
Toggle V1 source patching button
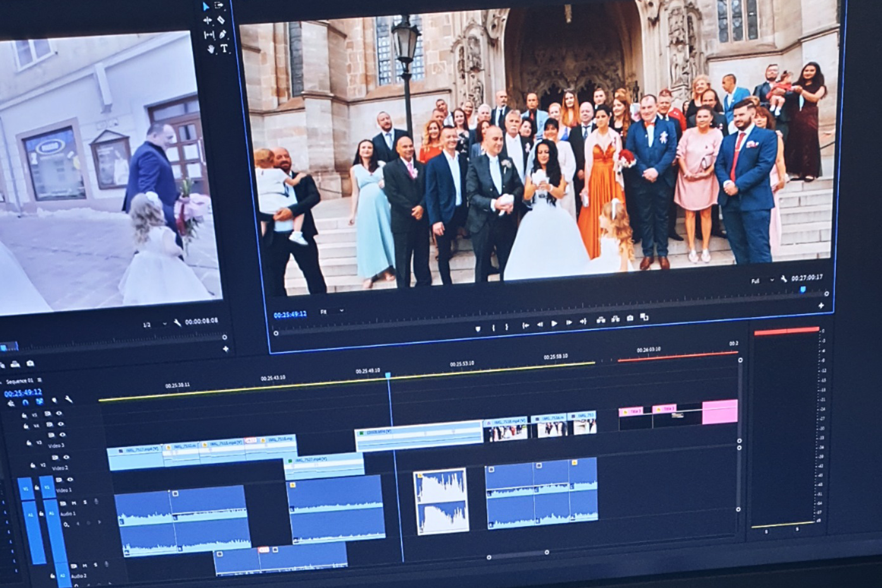tap(26, 489)
